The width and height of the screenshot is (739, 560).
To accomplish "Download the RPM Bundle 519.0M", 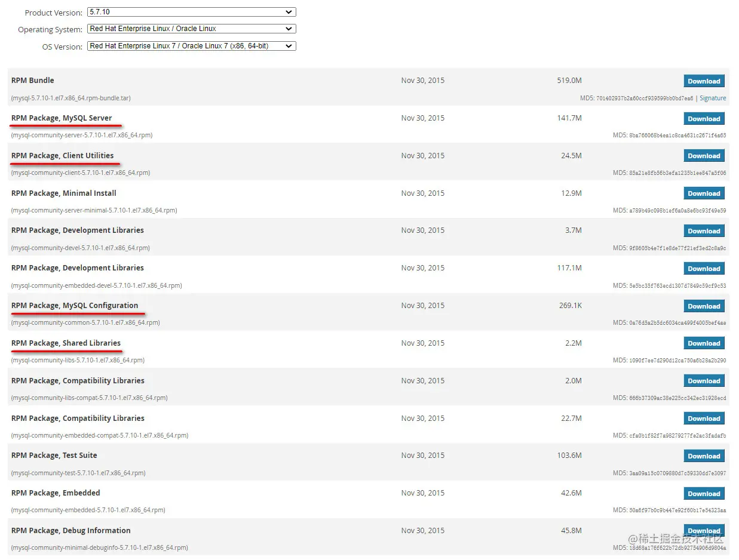I will click(x=704, y=81).
